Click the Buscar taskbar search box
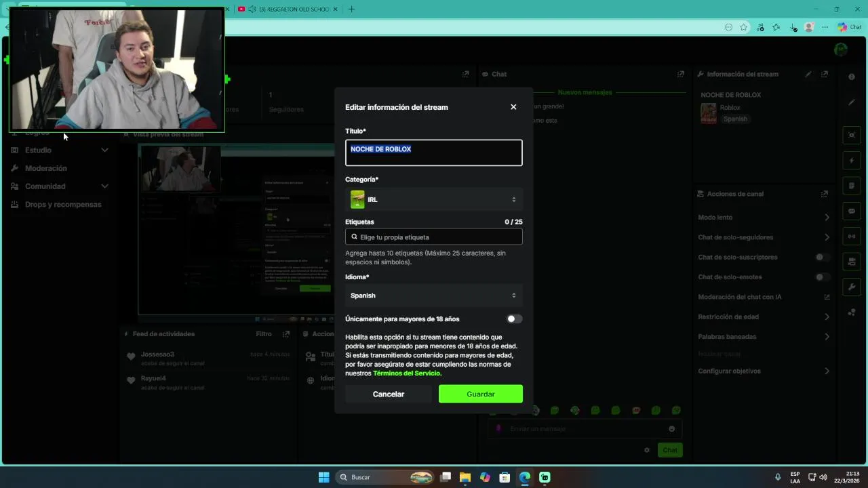Image resolution: width=868 pixels, height=488 pixels. [385, 477]
